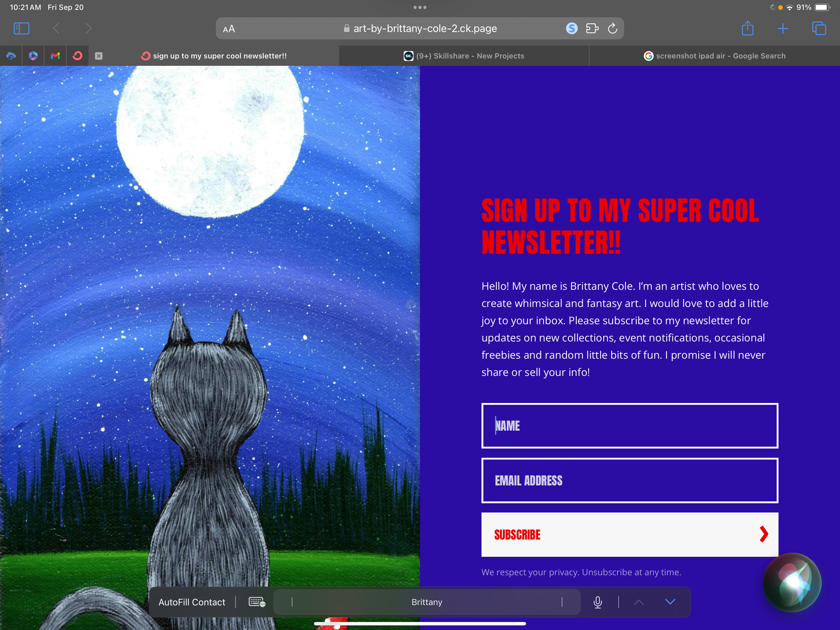The width and height of the screenshot is (840, 630).
Task: Go back to previous page
Action: [x=56, y=29]
